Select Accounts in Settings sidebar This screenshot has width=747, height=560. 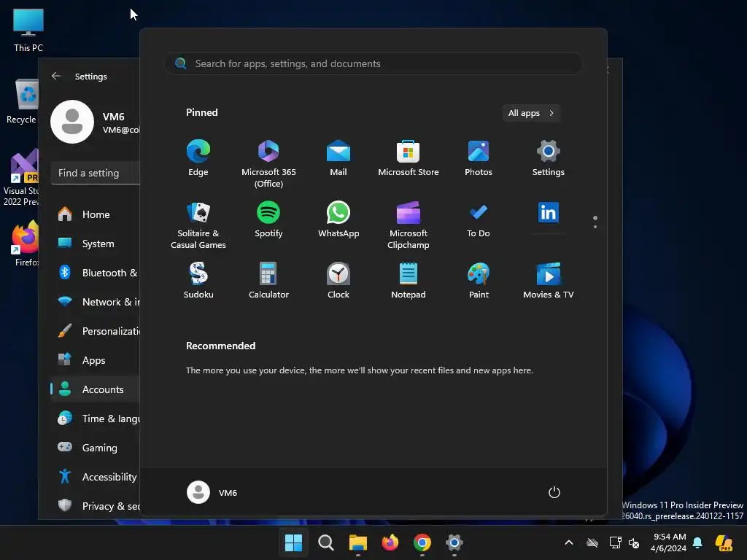click(x=96, y=389)
